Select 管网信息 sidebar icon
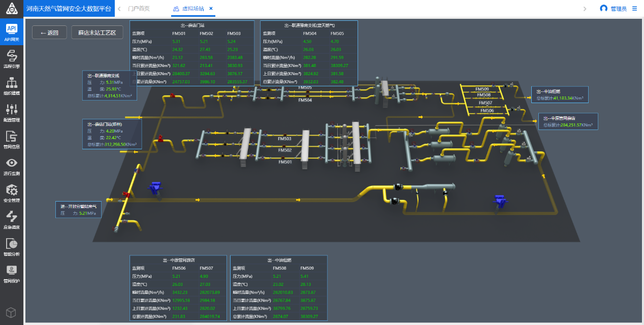 pyautogui.click(x=11, y=139)
